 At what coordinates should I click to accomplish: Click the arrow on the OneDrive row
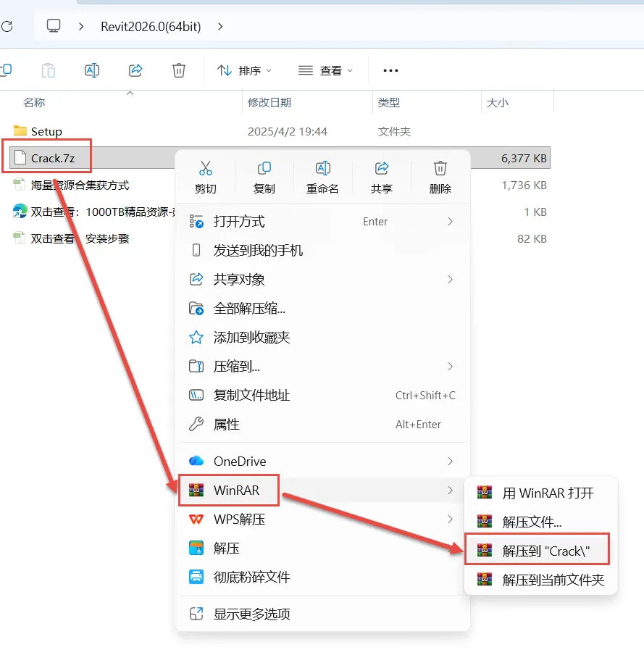point(450,461)
